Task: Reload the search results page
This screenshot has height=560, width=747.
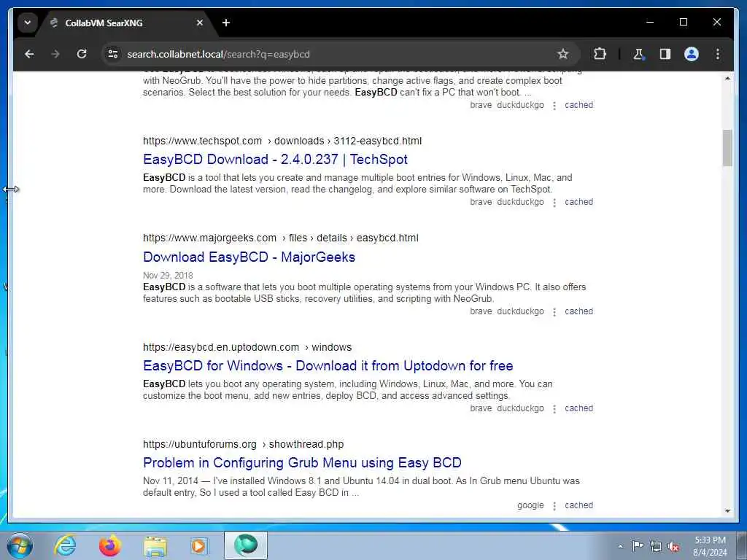Action: click(82, 54)
